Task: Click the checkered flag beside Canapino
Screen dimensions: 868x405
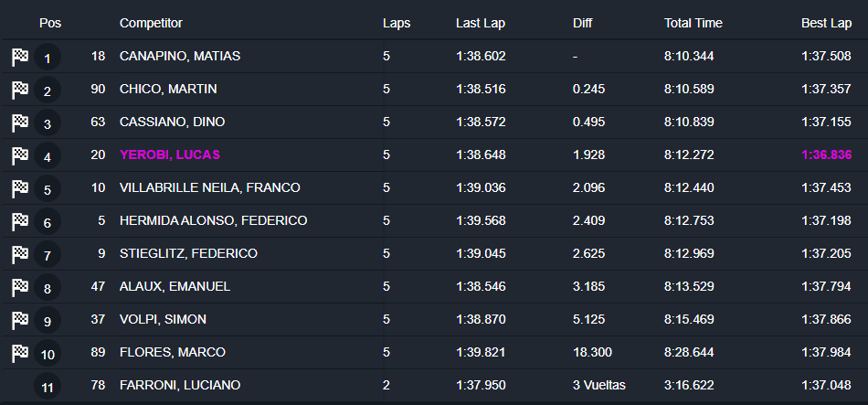Action: 20,57
